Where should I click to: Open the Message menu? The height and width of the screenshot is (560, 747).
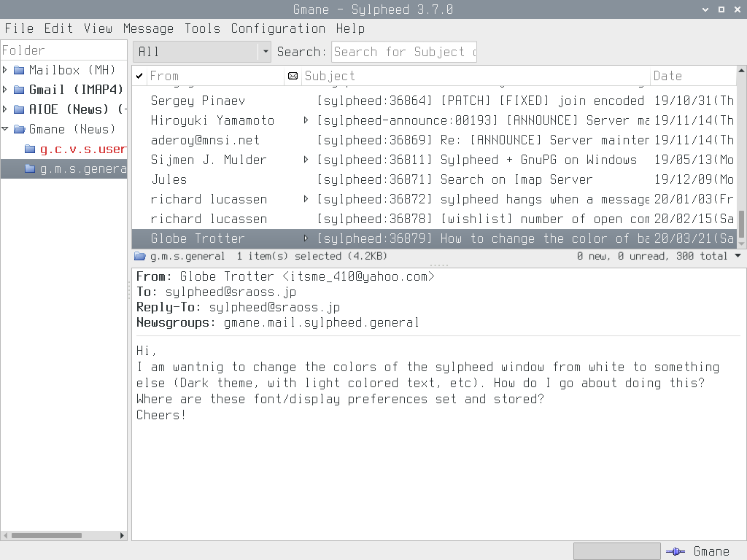point(148,28)
